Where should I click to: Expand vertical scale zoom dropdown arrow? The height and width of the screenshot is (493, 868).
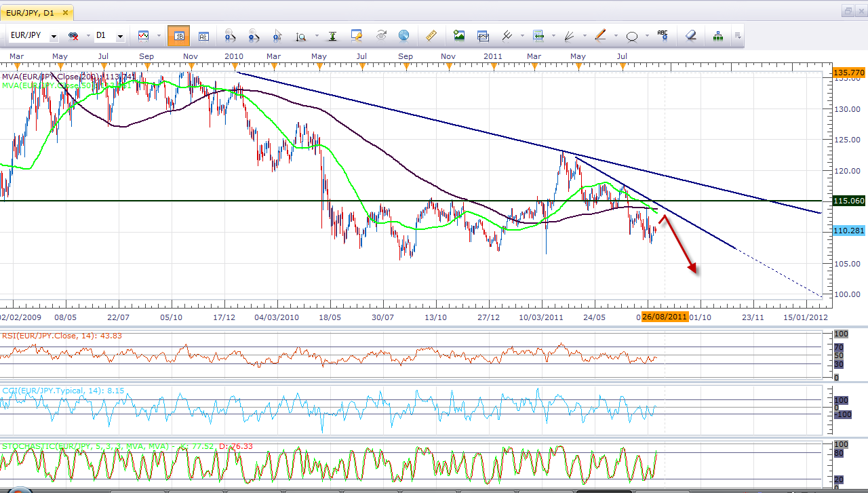click(317, 36)
